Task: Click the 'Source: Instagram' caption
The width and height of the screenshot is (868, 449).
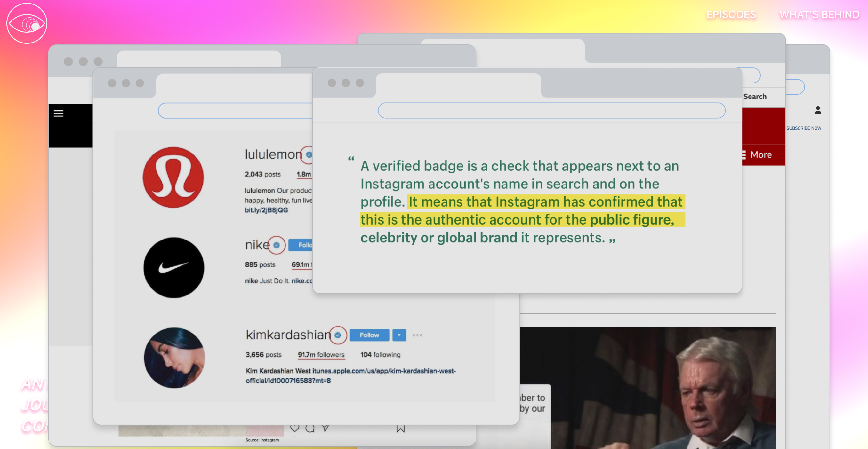Action: point(262,440)
